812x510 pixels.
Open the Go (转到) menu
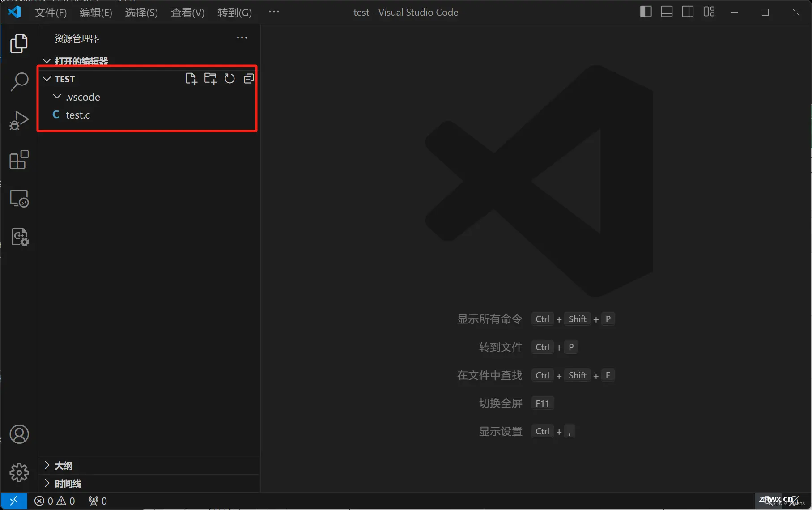click(x=234, y=13)
